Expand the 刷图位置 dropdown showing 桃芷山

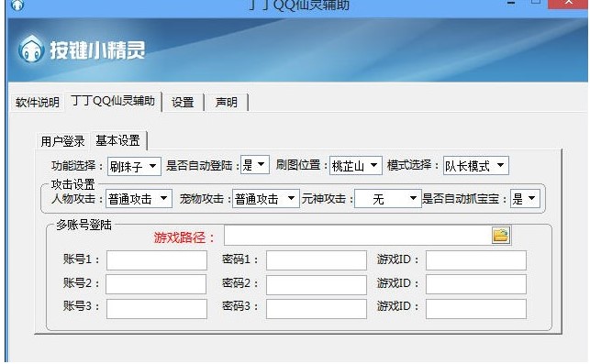click(356, 165)
